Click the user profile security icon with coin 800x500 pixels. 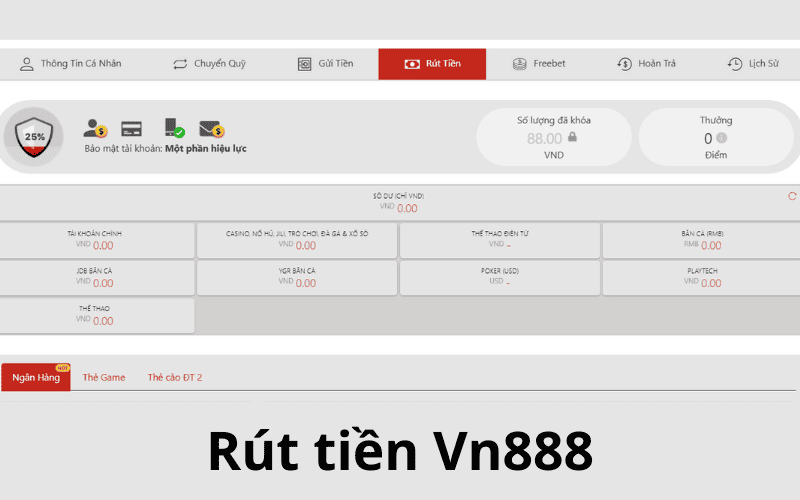pos(95,128)
